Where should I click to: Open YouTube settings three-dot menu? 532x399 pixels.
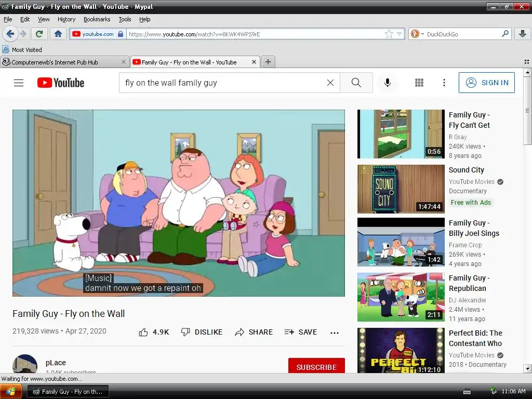click(x=444, y=83)
